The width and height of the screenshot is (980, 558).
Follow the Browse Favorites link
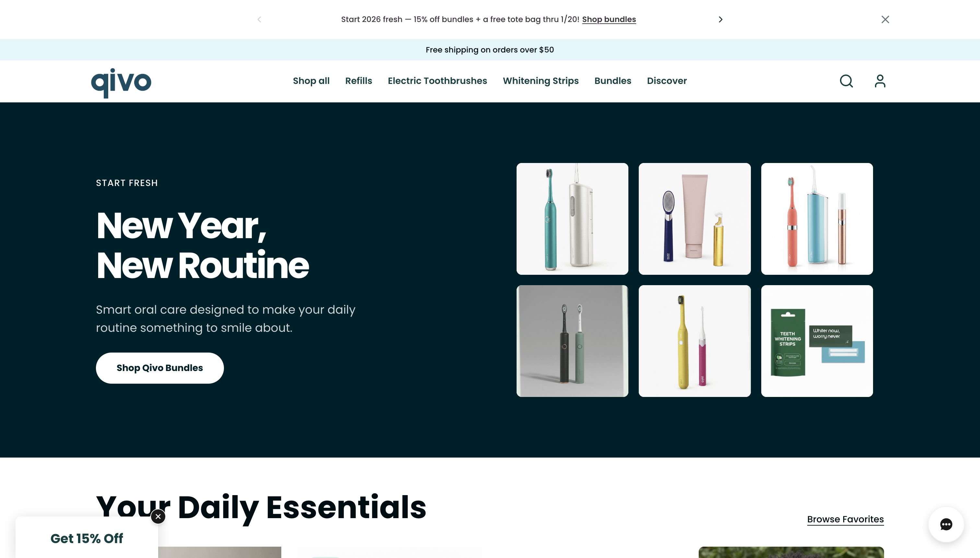[x=845, y=519]
